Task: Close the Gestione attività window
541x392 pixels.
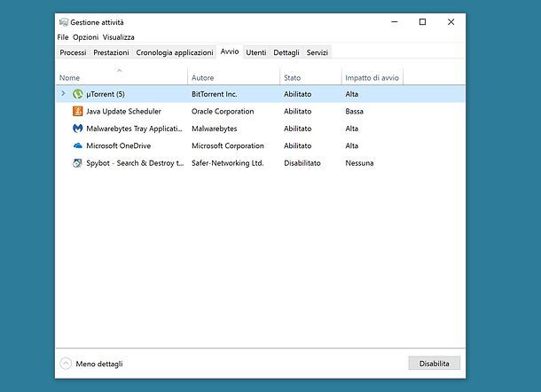Action: pos(451,22)
